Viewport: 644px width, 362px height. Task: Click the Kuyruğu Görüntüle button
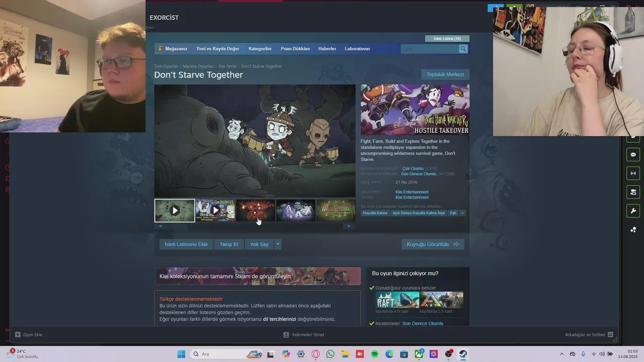pos(433,244)
